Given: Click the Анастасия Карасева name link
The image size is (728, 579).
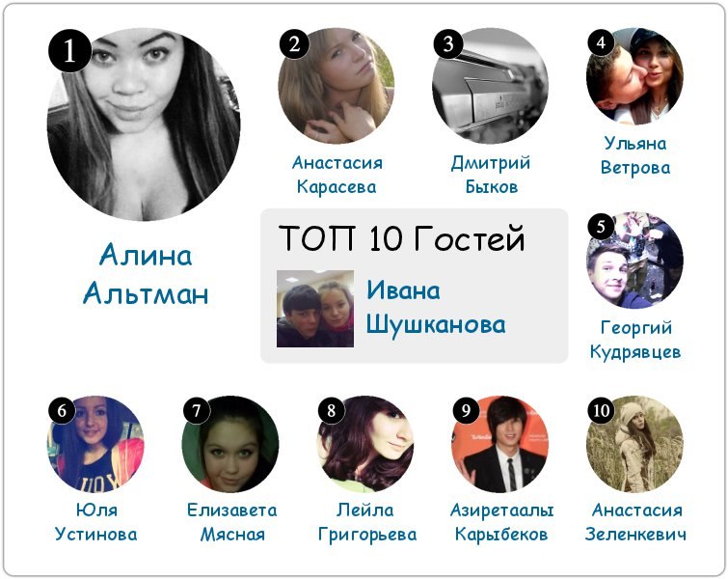Looking at the screenshot, I should (337, 175).
